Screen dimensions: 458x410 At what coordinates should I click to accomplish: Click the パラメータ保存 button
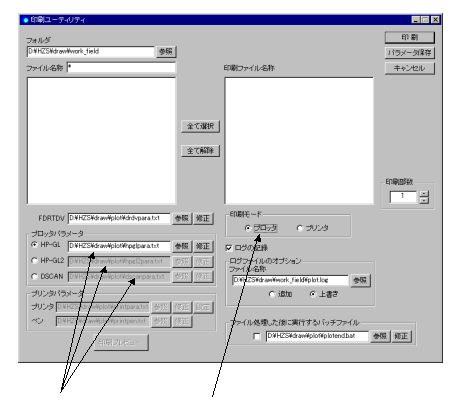tap(410, 53)
